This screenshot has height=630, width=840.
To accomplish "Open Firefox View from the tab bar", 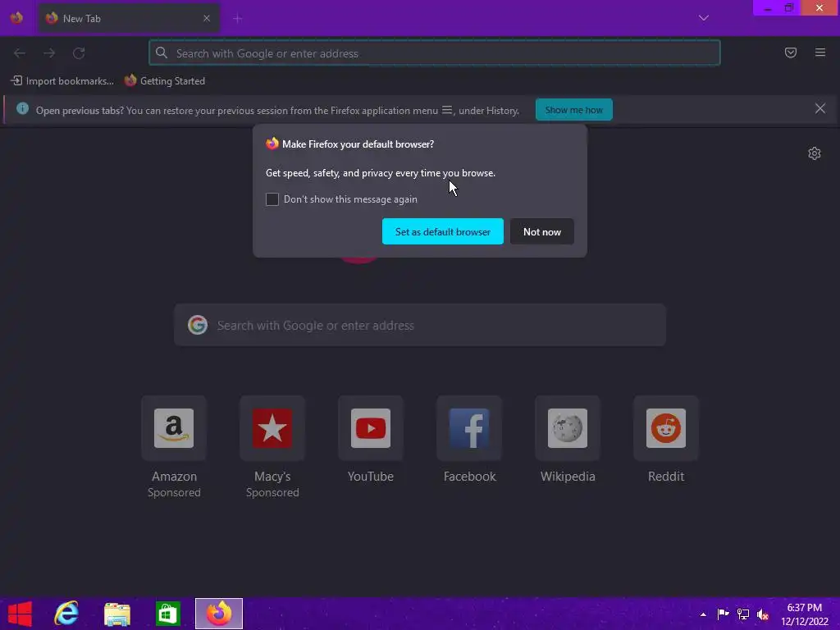I will [x=16, y=18].
